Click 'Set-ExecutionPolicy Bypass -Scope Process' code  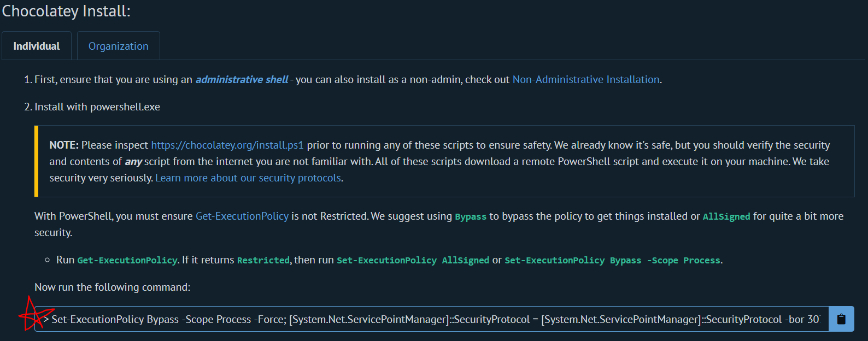point(612,261)
